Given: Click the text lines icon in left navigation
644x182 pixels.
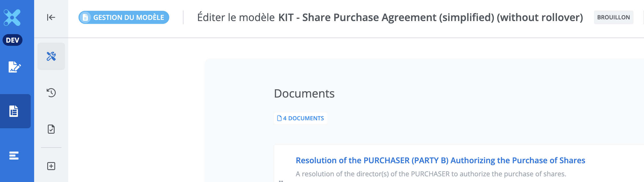Looking at the screenshot, I should [x=14, y=156].
